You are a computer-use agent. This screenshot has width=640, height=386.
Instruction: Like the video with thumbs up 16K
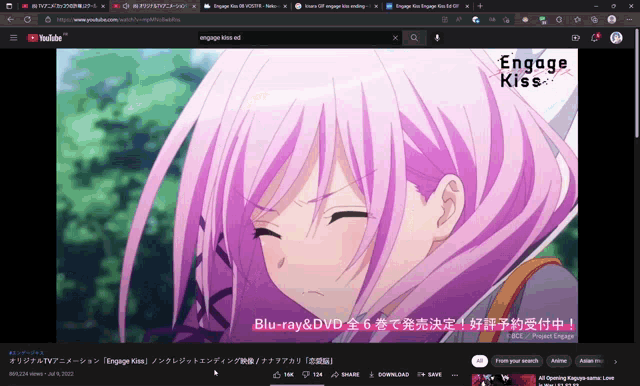pyautogui.click(x=283, y=375)
